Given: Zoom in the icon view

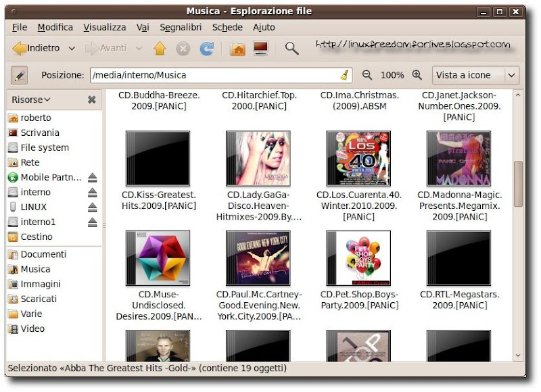Looking at the screenshot, I should pyautogui.click(x=417, y=75).
